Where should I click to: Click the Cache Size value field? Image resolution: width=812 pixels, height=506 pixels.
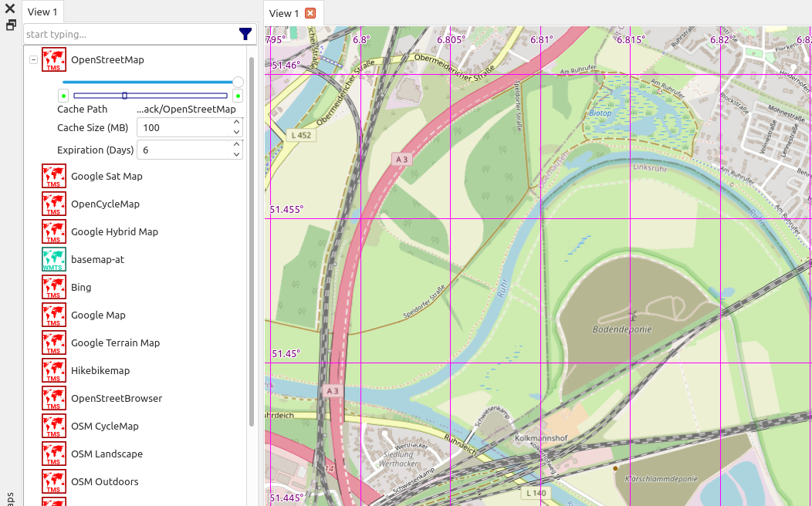(x=184, y=128)
